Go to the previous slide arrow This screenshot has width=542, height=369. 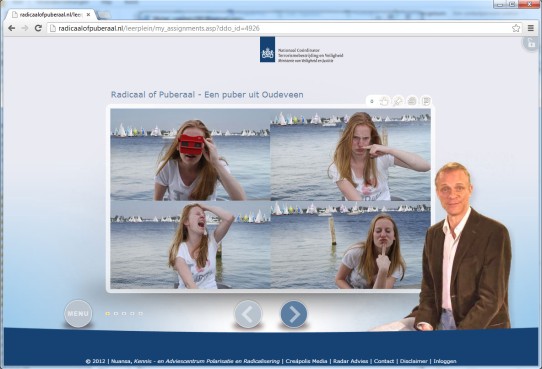tap(248, 314)
